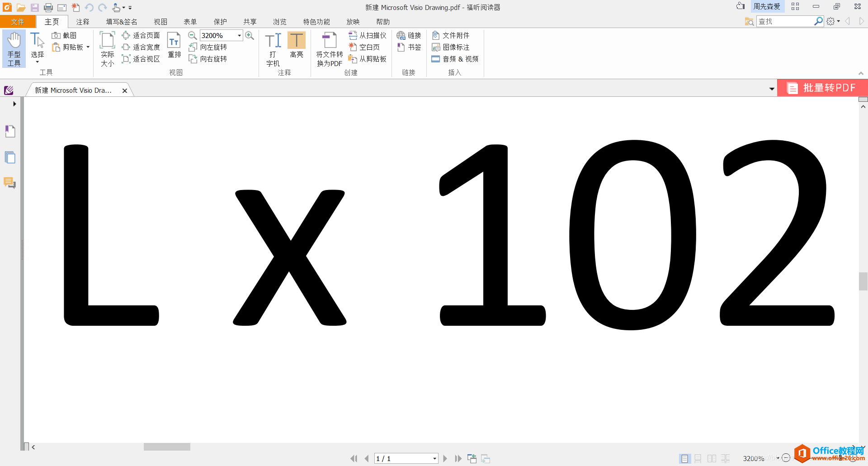Click the batch convert to PDF (批量转PDF) button
The height and width of the screenshot is (466, 868).
822,88
